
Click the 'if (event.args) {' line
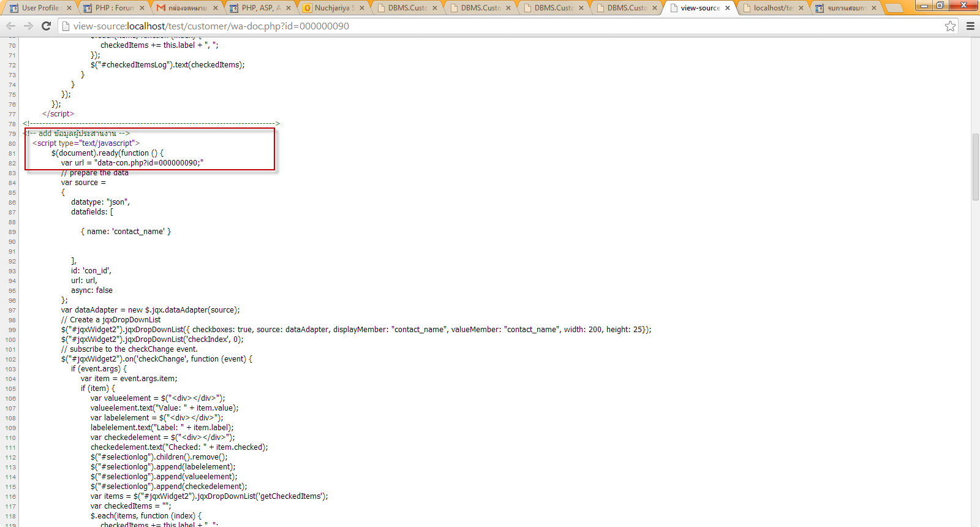[x=99, y=369]
